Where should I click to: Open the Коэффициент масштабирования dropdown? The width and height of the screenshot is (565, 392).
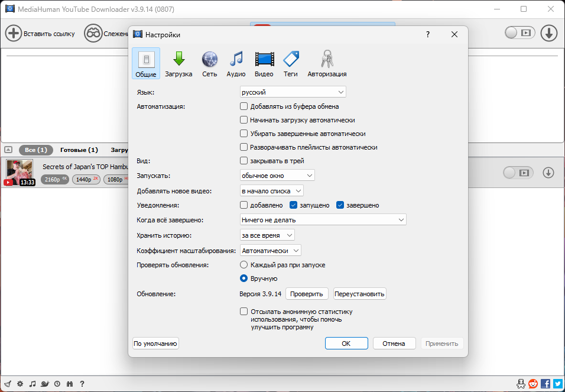point(271,250)
